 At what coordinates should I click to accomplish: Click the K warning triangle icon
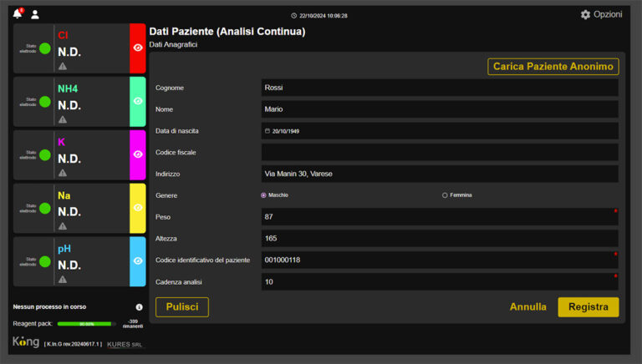(x=62, y=173)
